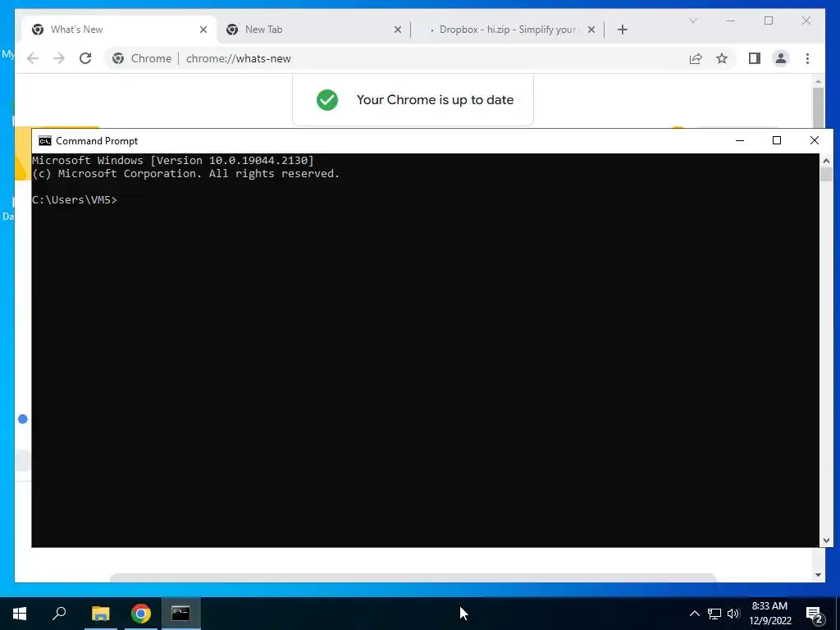The width and height of the screenshot is (840, 630).
Task: Open the network status tray icon
Action: 714,614
